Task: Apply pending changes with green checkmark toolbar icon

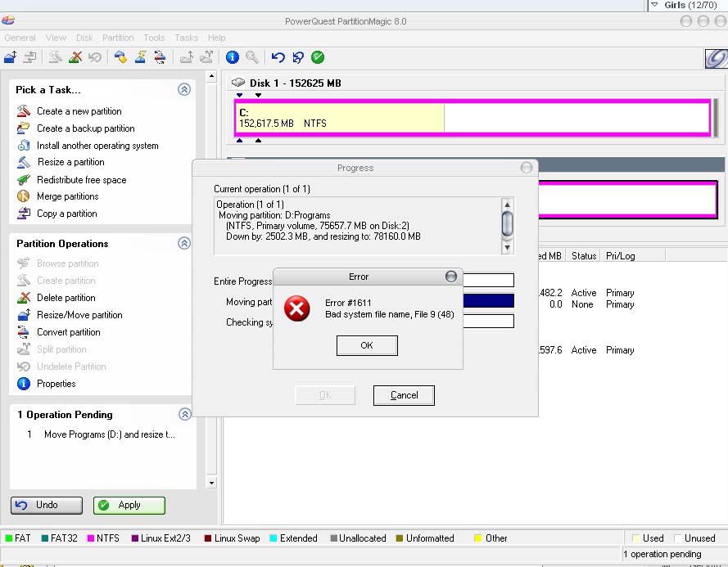Action: [319, 57]
